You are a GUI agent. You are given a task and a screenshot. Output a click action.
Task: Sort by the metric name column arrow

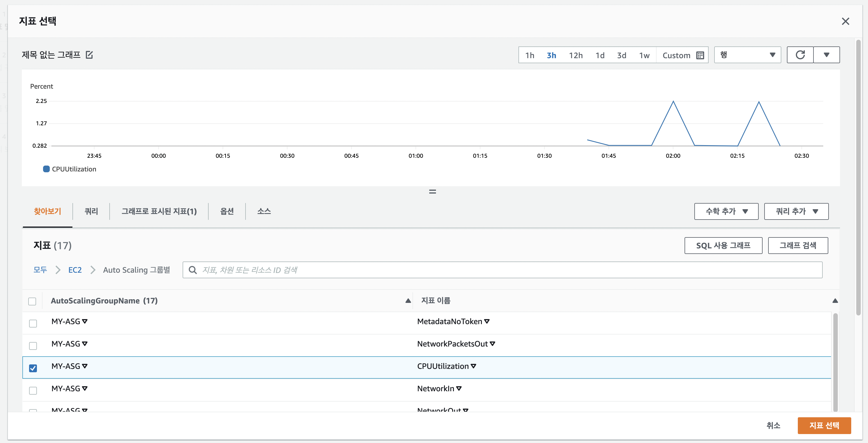835,300
